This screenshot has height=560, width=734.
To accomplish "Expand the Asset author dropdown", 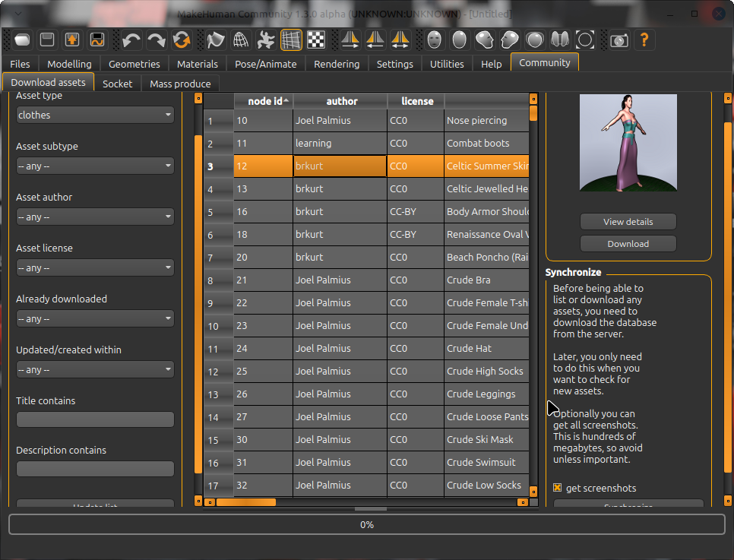I will point(94,217).
